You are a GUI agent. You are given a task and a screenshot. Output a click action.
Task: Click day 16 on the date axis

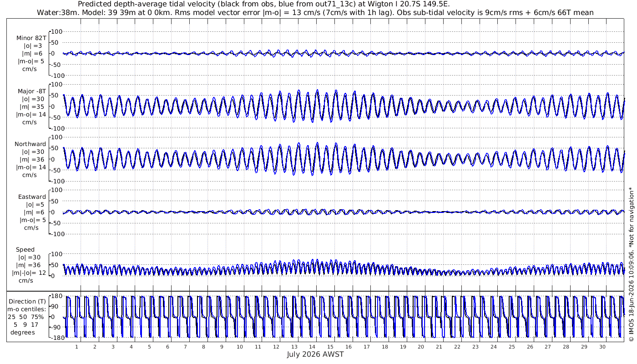click(349, 346)
